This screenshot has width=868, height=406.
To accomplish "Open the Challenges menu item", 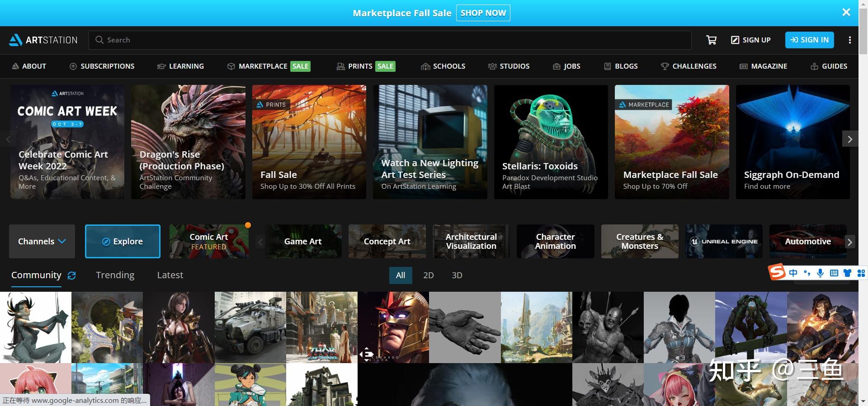I will point(689,66).
